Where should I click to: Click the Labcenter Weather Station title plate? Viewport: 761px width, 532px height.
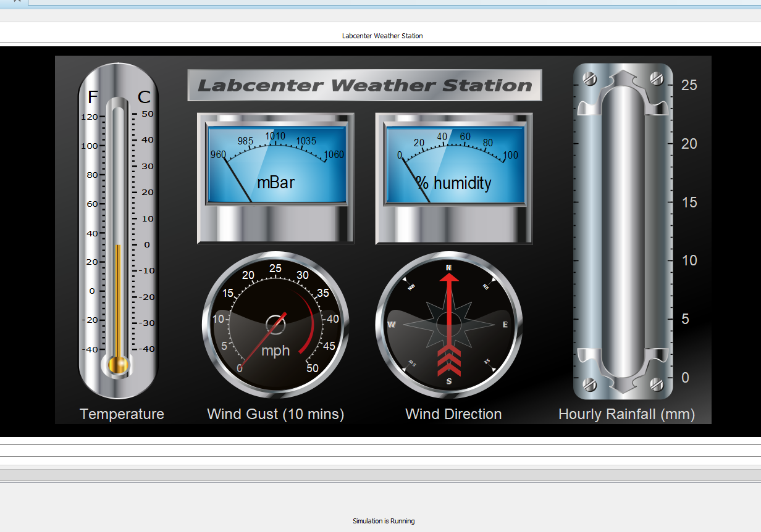[x=364, y=85]
